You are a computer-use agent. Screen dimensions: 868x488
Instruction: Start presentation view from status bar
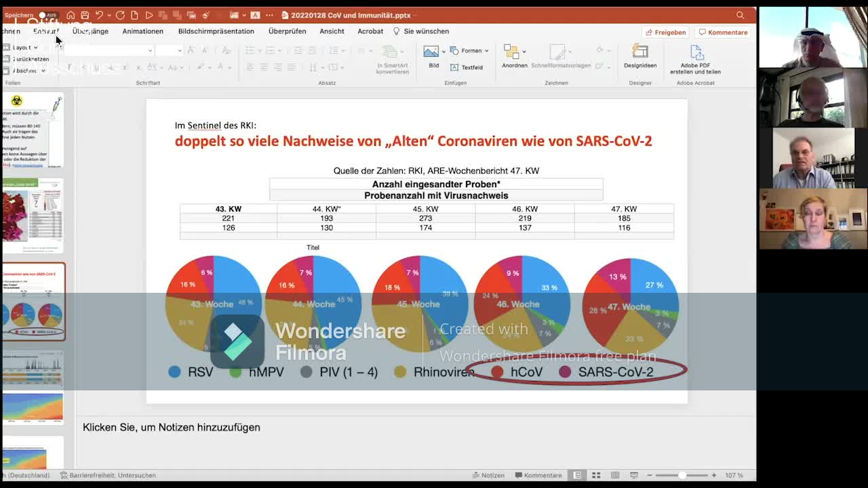tap(634, 475)
